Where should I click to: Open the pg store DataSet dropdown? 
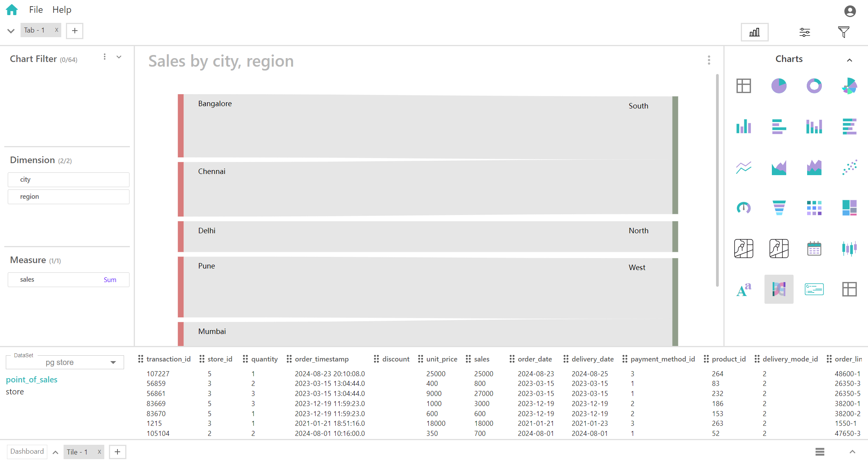113,363
